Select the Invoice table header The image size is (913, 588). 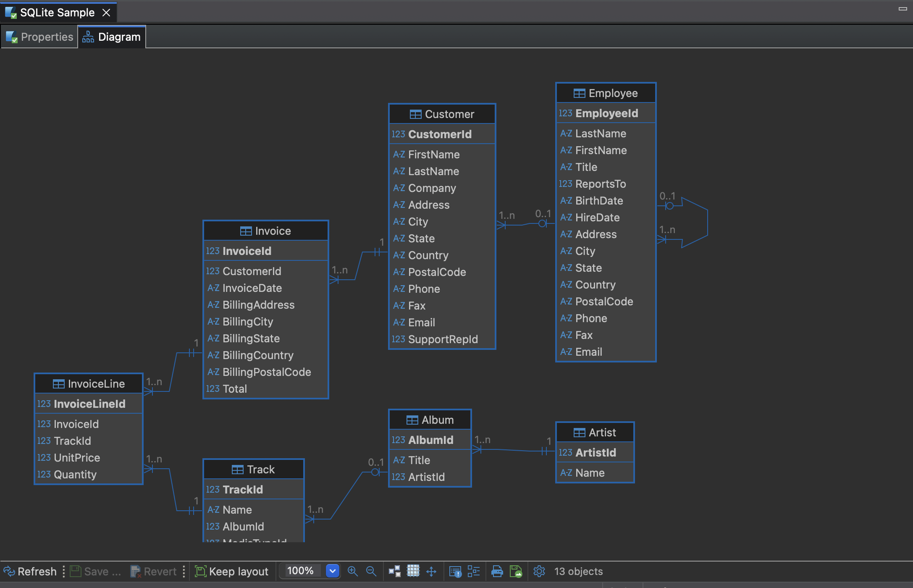(x=265, y=231)
